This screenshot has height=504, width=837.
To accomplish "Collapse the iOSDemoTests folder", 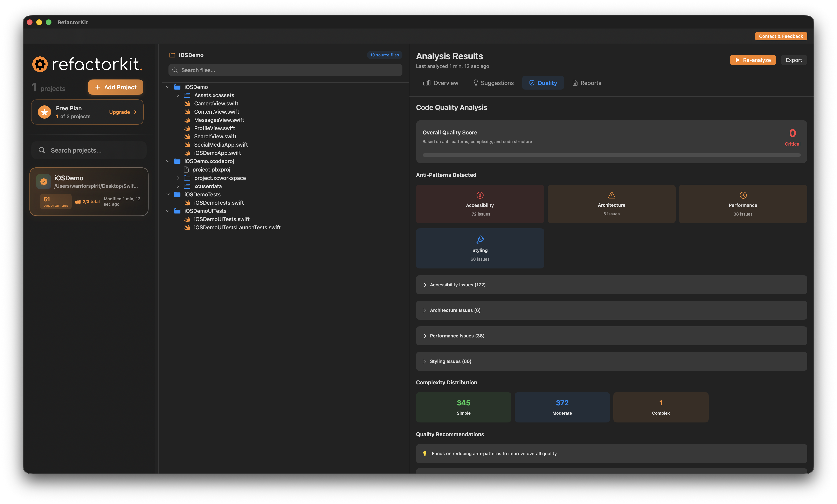I will 168,195.
